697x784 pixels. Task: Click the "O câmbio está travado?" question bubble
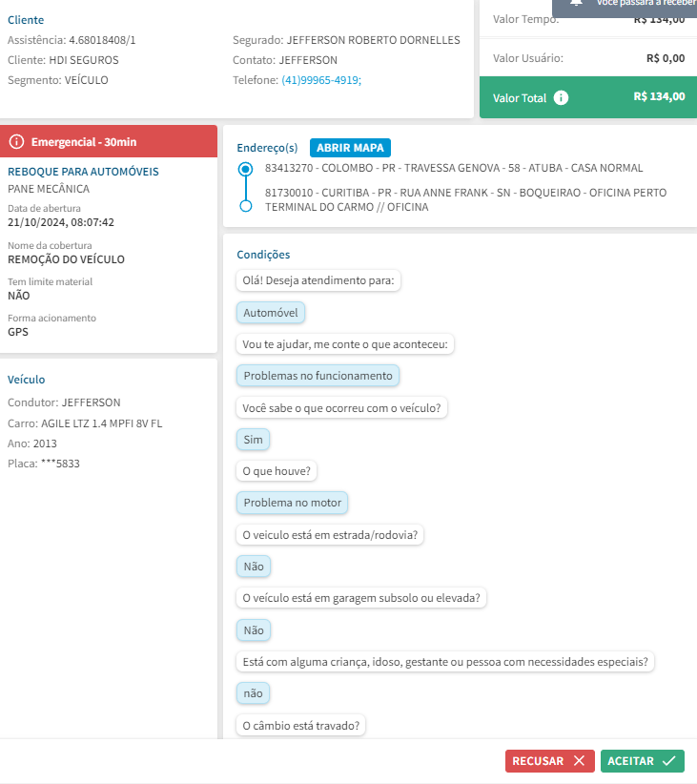pos(301,726)
